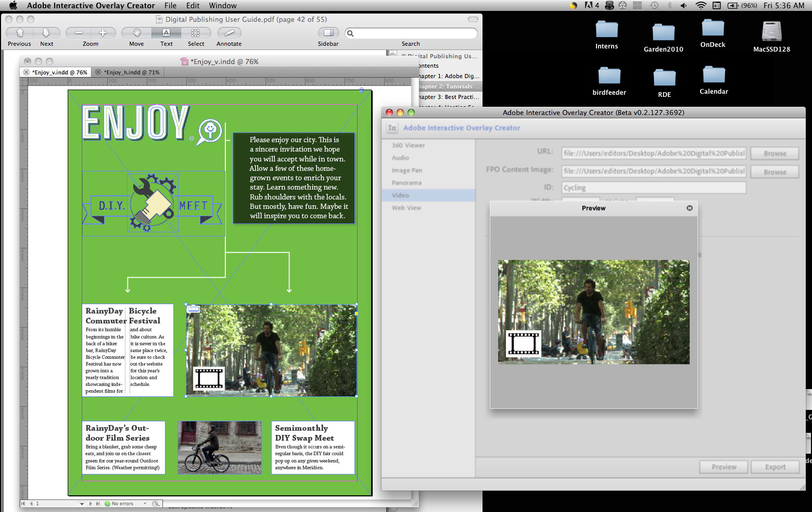Choose the rectangular Select tool
This screenshot has width=812, height=512.
196,33
